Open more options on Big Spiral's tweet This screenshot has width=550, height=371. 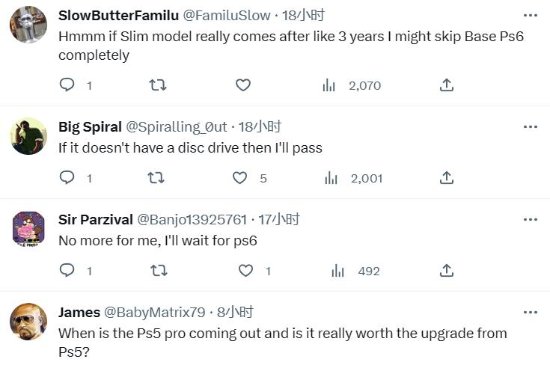click(530, 127)
